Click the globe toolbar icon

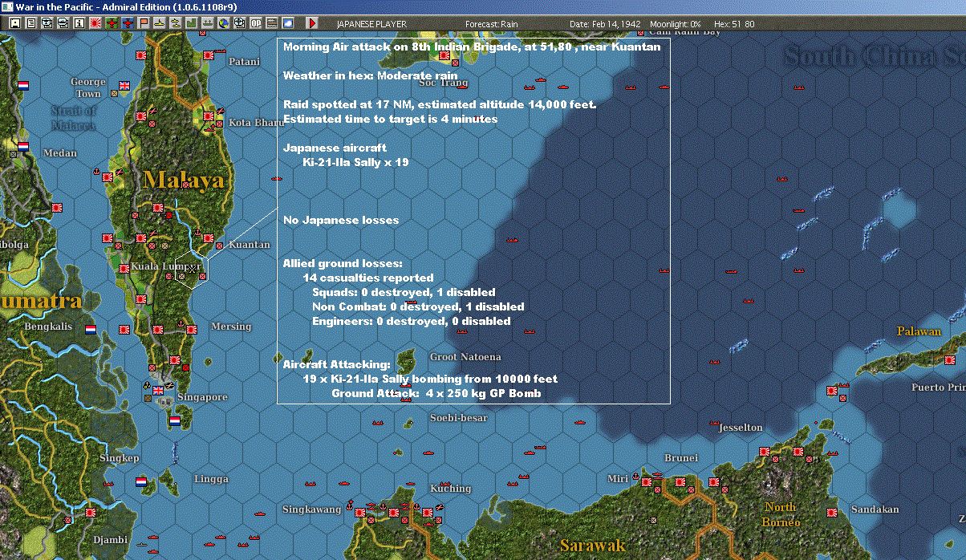pos(223,23)
